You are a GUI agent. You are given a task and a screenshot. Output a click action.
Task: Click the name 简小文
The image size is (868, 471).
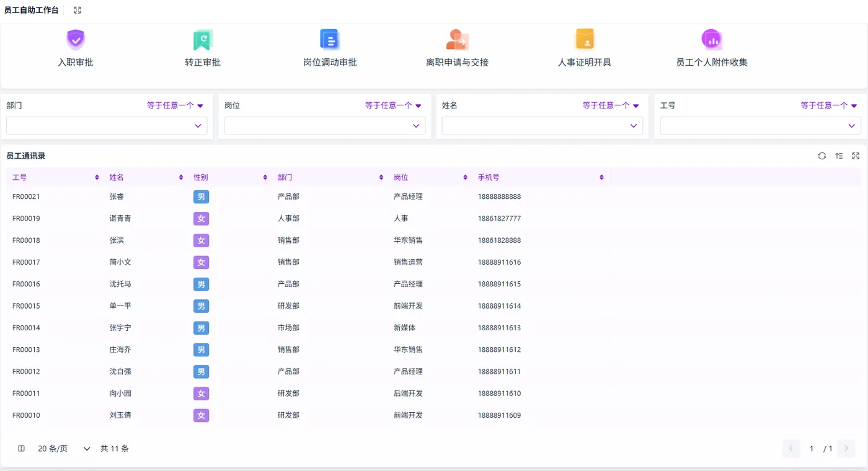tap(120, 263)
